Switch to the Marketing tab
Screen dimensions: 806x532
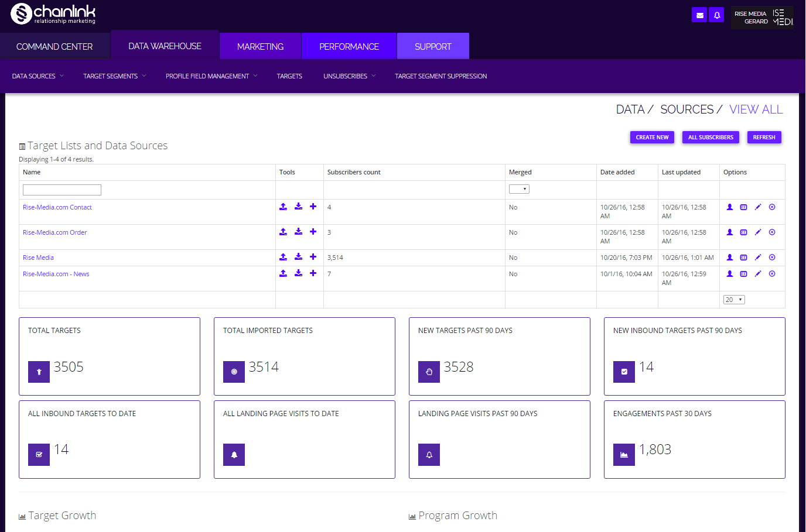[x=260, y=46]
